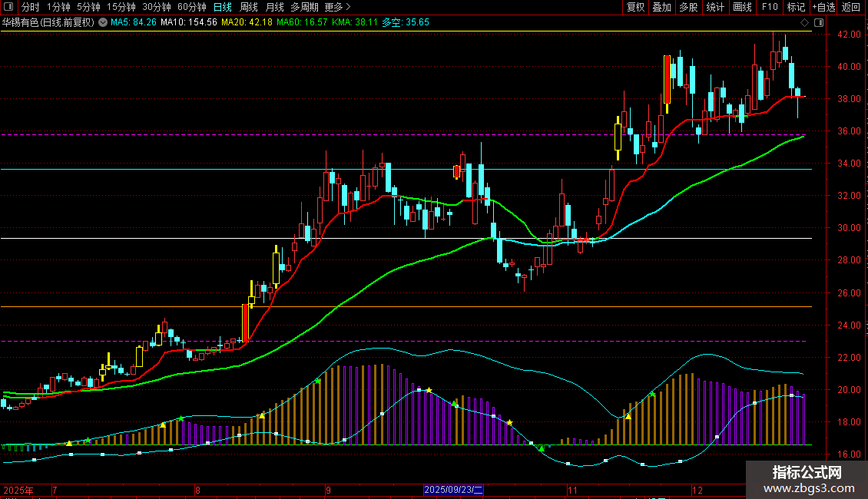The height and width of the screenshot is (499, 868).
Task: Click the 标记 mark button
Action: tap(796, 7)
